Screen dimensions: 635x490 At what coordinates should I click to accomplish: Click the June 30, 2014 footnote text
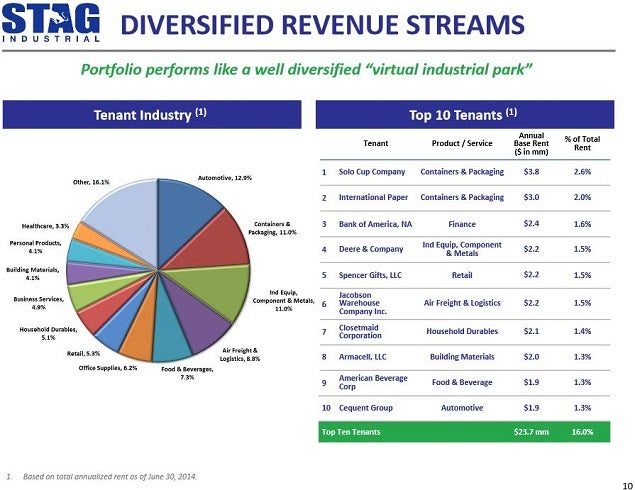(x=110, y=477)
